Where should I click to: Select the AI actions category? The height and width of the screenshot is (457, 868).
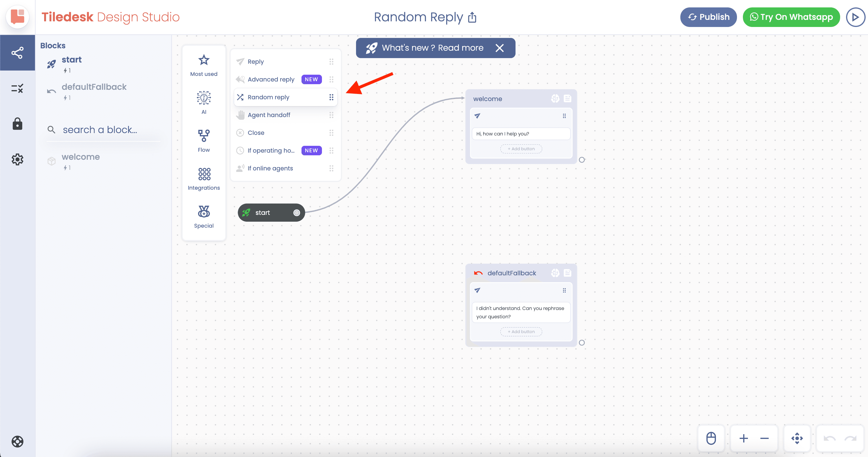204,103
